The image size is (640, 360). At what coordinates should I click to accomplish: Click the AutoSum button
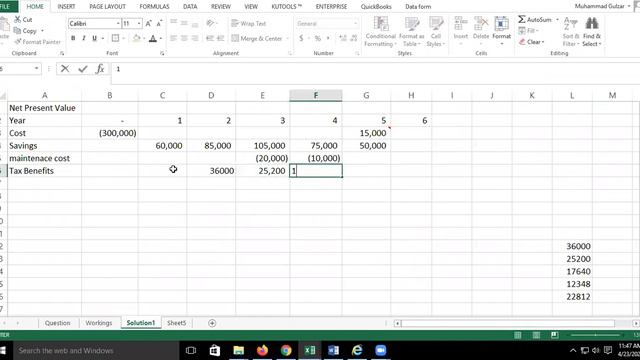(534, 20)
